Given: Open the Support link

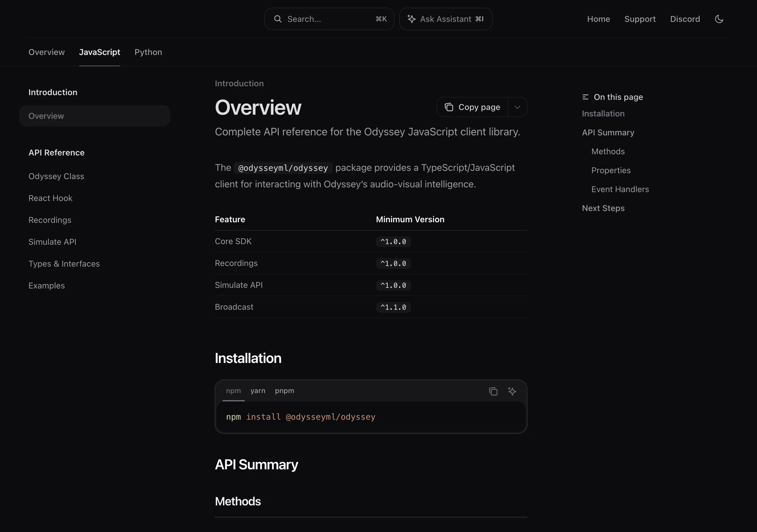Looking at the screenshot, I should pos(640,19).
